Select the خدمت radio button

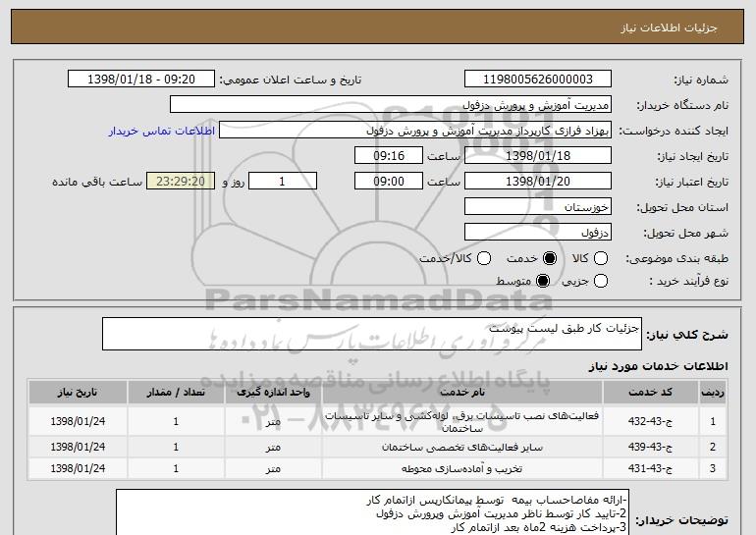coord(550,258)
